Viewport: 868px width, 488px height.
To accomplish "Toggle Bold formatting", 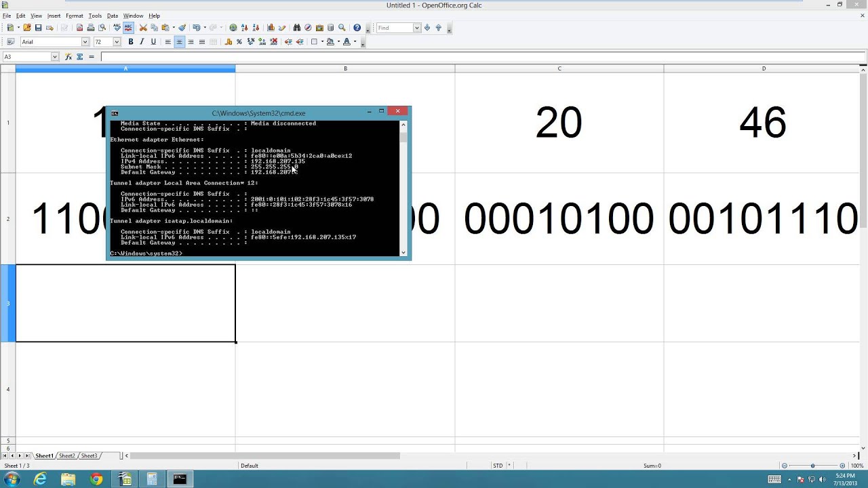I will tap(131, 42).
